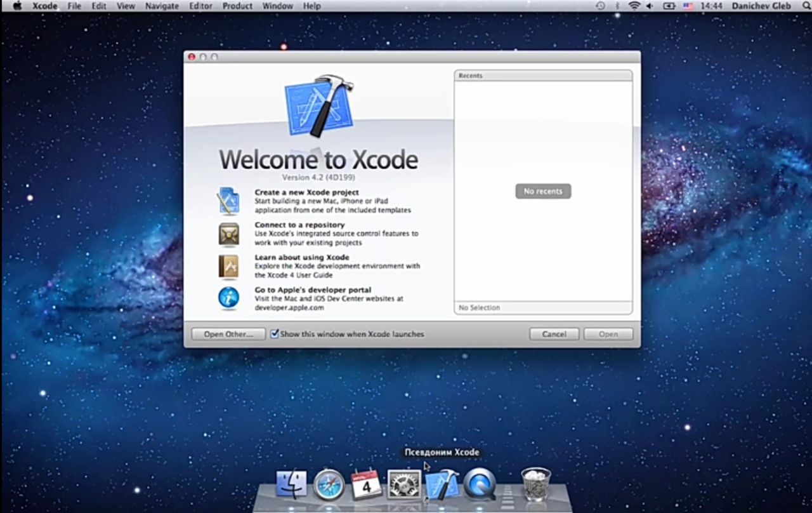The width and height of the screenshot is (812, 513).
Task: Click the Recents list header
Action: tap(543, 76)
